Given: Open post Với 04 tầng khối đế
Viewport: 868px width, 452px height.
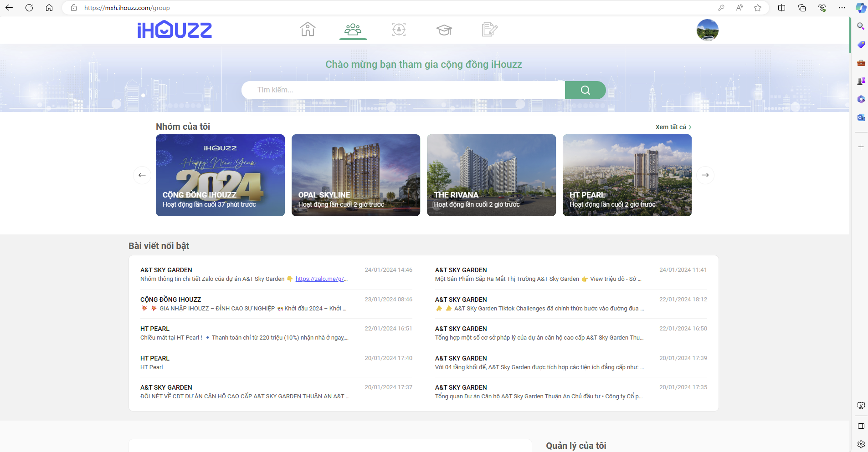Looking at the screenshot, I should (571, 363).
